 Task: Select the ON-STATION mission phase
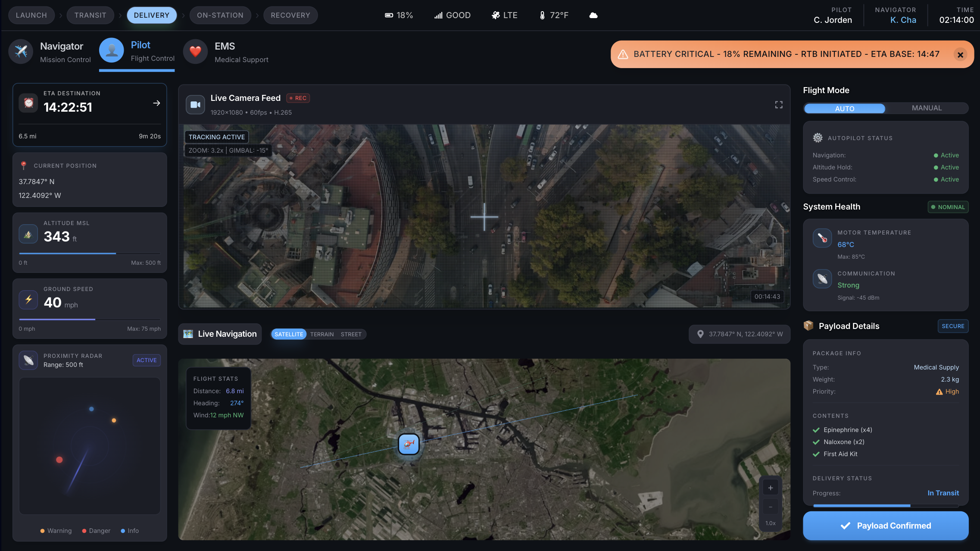[220, 15]
